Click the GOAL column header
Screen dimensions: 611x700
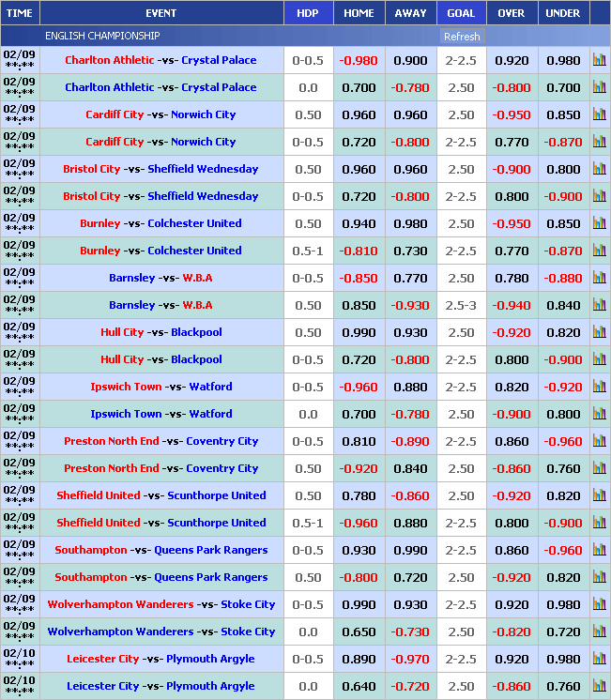click(461, 13)
